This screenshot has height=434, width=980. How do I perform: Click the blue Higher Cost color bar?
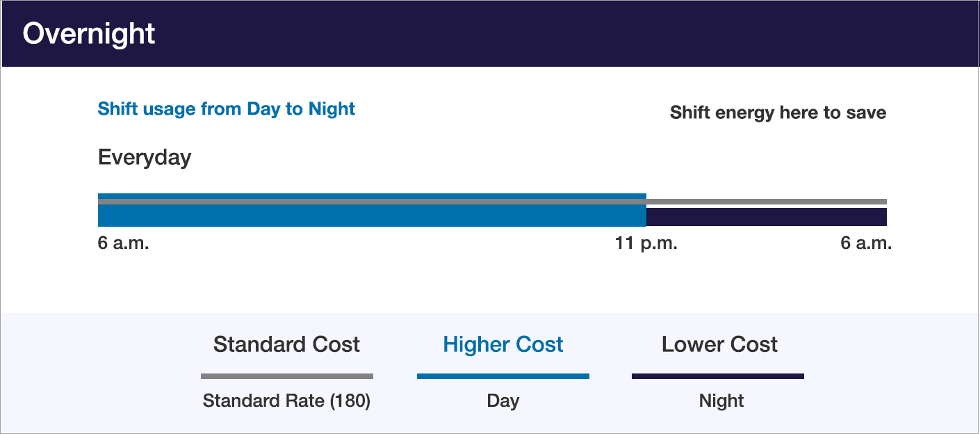pyautogui.click(x=503, y=376)
